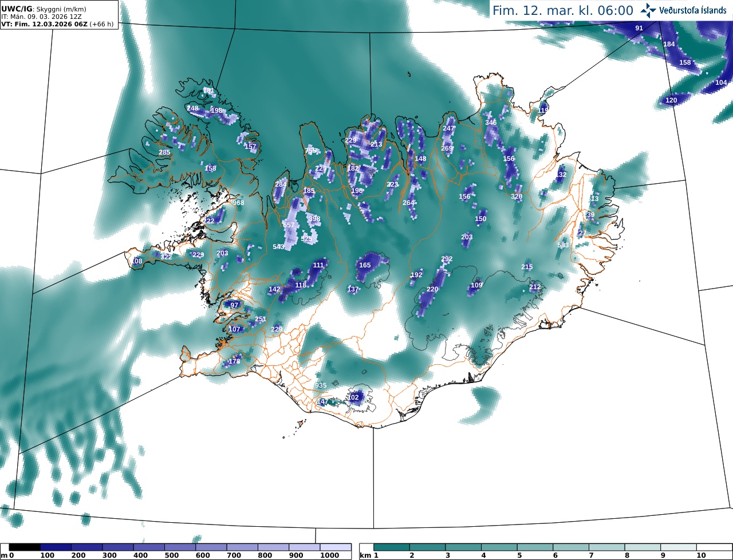Viewport: 733px width, 560px height.
Task: Click the visibility value 178 on Reykjanes peninsula
Action: tap(234, 361)
